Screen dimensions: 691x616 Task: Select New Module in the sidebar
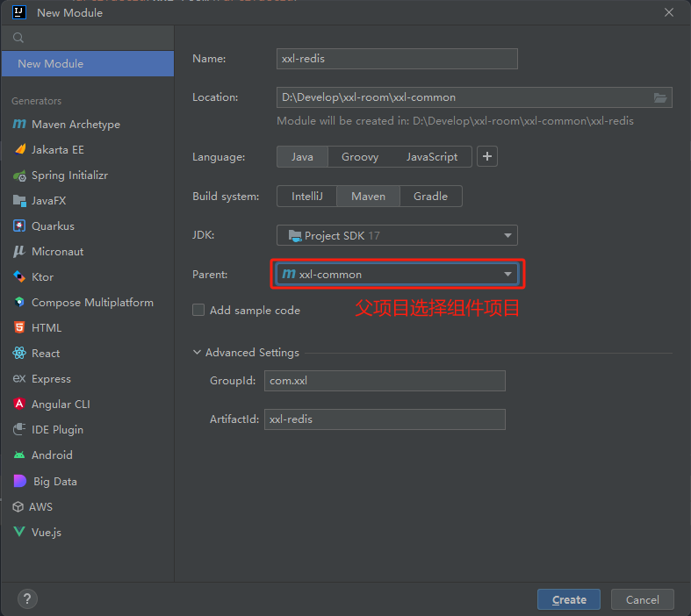tap(88, 64)
